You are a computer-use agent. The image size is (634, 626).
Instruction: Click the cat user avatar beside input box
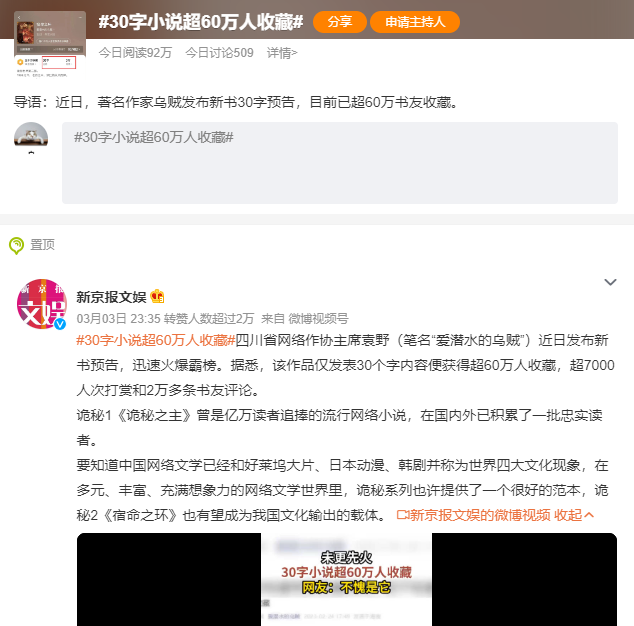31,134
